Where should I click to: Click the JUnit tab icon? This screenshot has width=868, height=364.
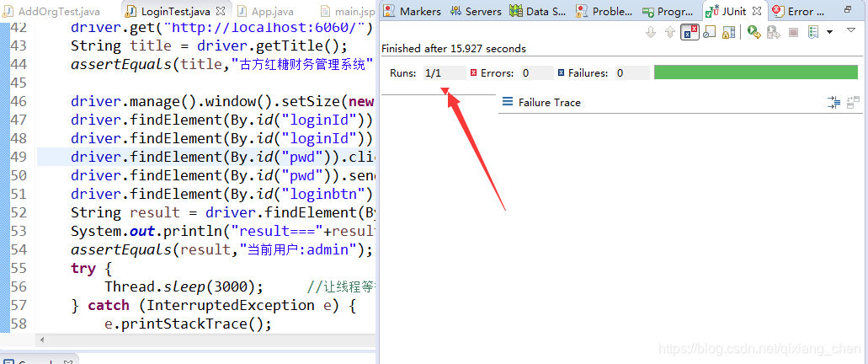pyautogui.click(x=712, y=11)
